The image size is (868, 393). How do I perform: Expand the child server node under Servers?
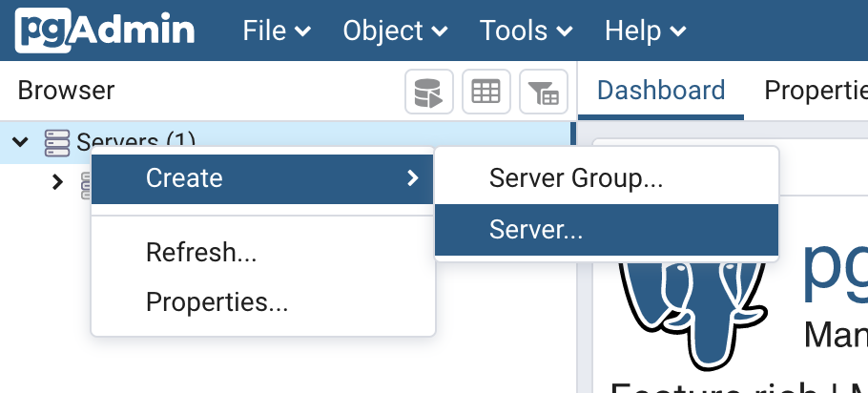click(x=57, y=181)
